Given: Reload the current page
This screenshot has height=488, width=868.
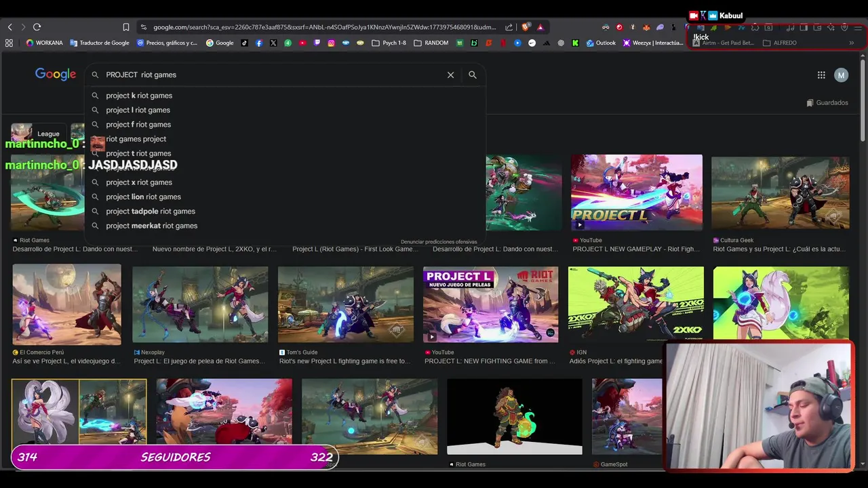Looking at the screenshot, I should point(37,27).
